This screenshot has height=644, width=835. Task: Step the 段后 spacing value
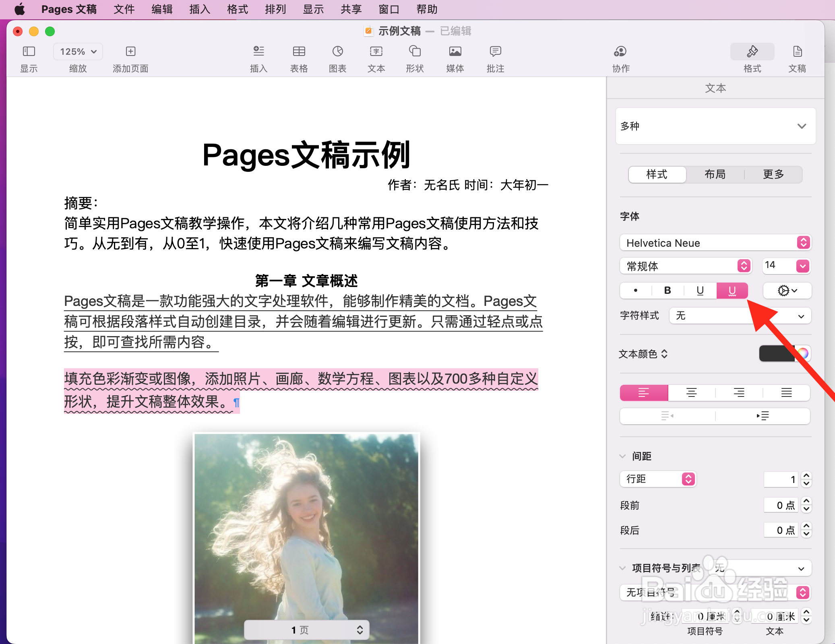pyautogui.click(x=806, y=530)
